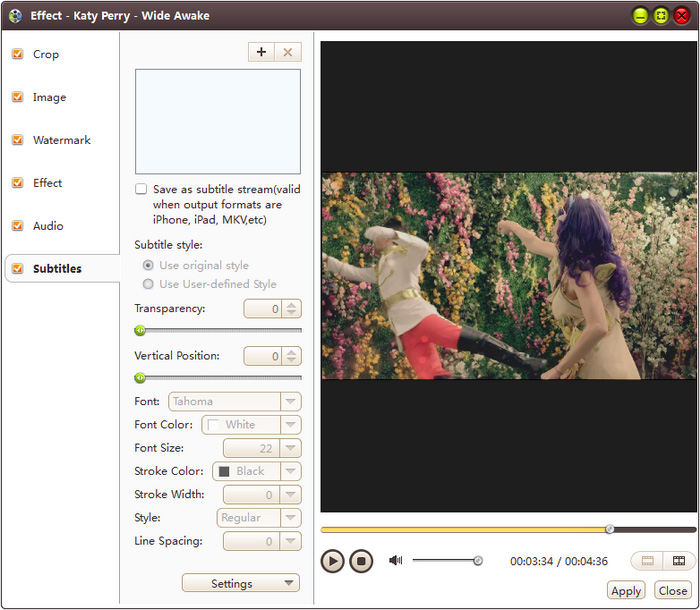Click the Apply button
This screenshot has height=610, width=700.
tap(626, 591)
